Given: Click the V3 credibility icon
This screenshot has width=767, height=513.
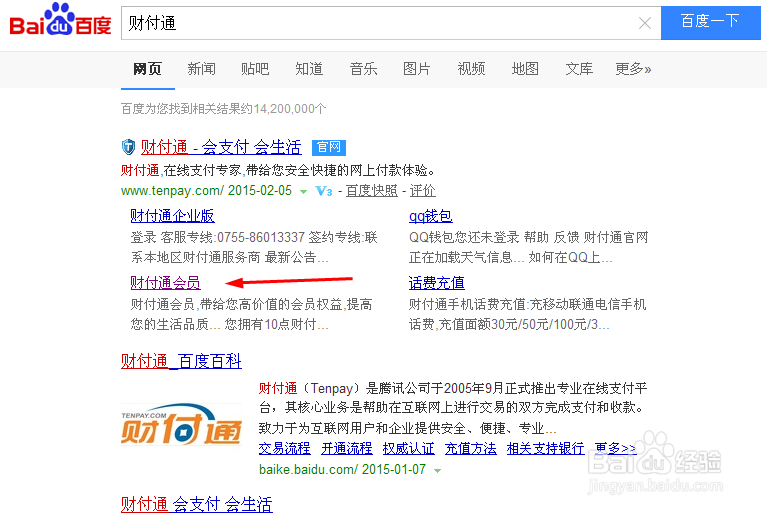Looking at the screenshot, I should tap(324, 191).
